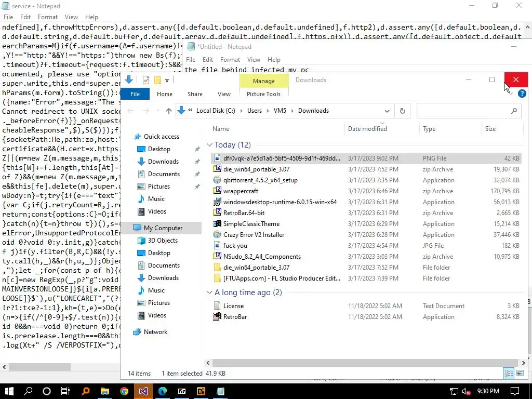Open the Home ribbon tab

click(x=165, y=94)
